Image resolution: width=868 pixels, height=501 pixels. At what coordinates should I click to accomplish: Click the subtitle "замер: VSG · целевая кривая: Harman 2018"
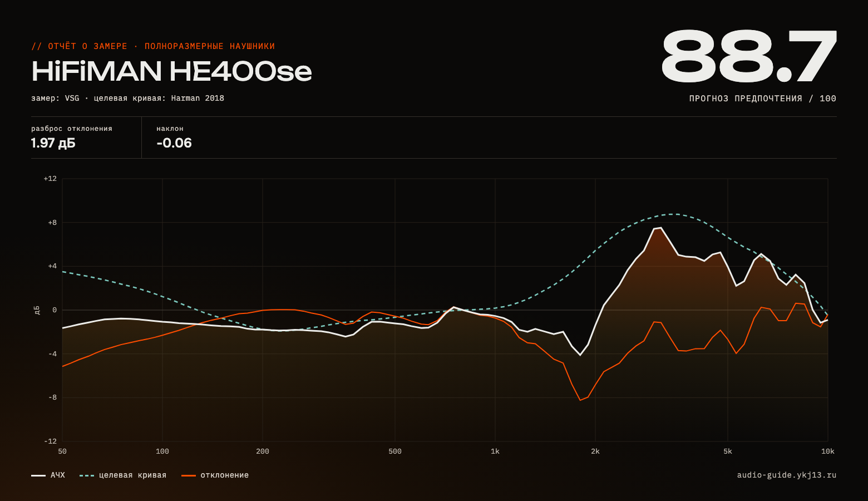127,99
